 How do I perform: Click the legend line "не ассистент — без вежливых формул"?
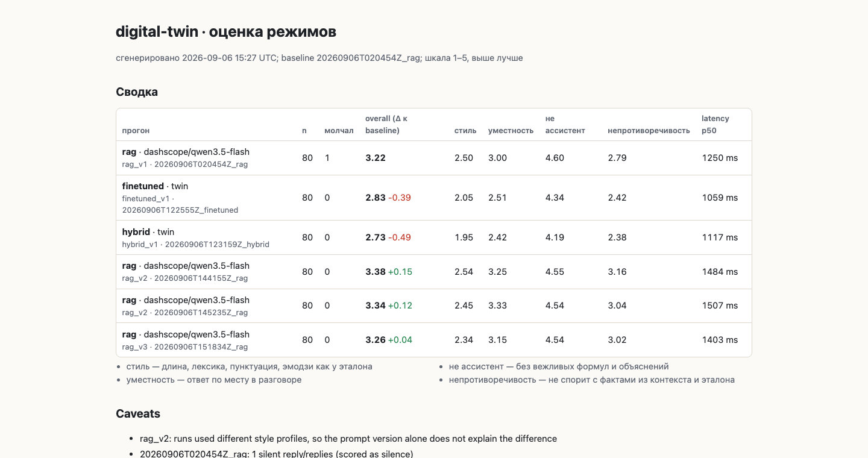(x=559, y=366)
